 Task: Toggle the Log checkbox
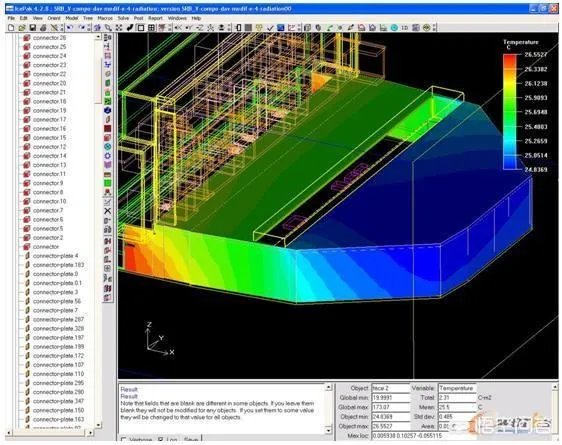click(x=161, y=440)
